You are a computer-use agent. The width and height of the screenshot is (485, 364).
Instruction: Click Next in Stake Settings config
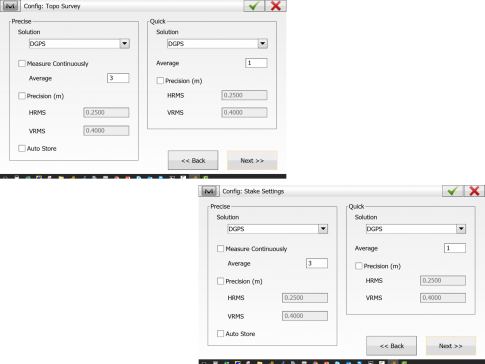(451, 346)
